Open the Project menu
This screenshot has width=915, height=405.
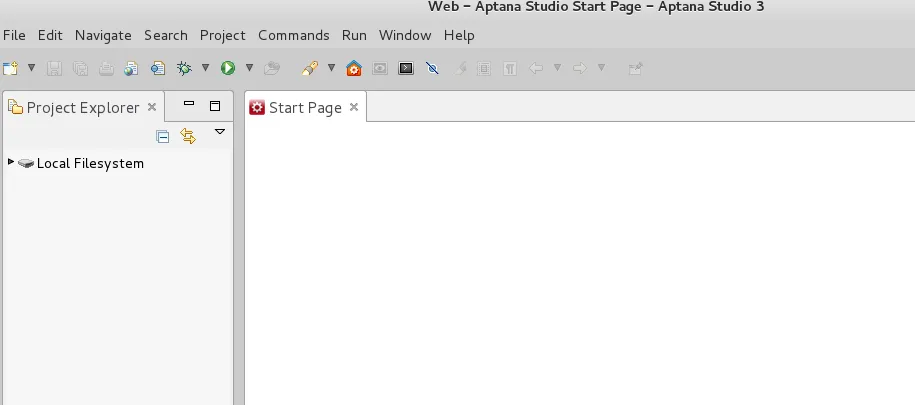click(223, 35)
